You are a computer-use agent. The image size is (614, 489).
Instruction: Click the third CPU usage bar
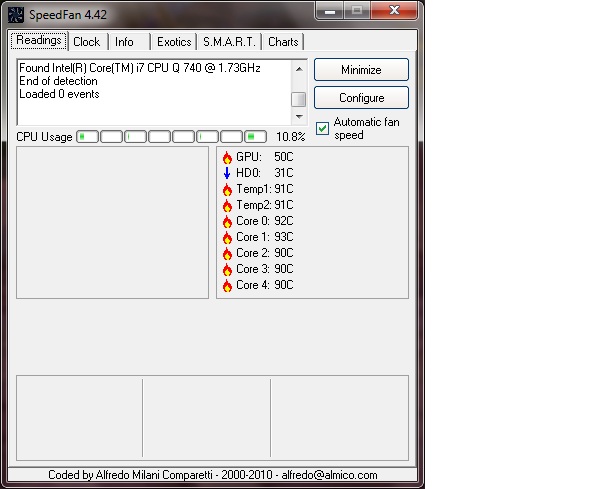point(135,137)
